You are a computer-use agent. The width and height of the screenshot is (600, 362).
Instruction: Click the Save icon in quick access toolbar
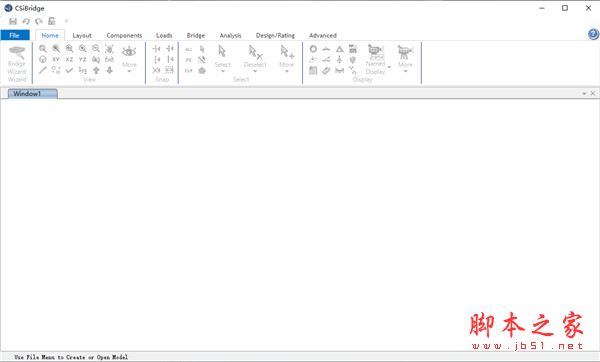click(x=13, y=21)
